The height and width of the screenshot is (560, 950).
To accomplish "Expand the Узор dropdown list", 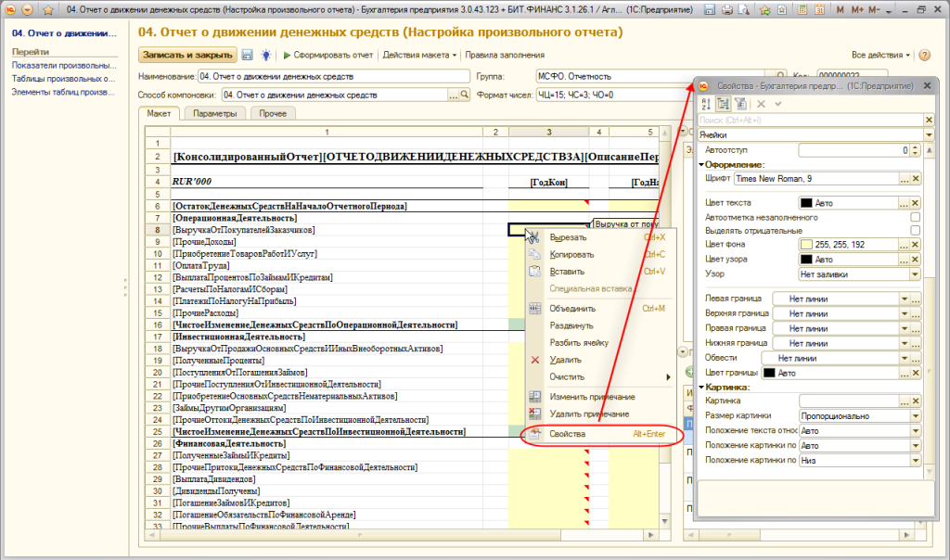I will tap(916, 274).
